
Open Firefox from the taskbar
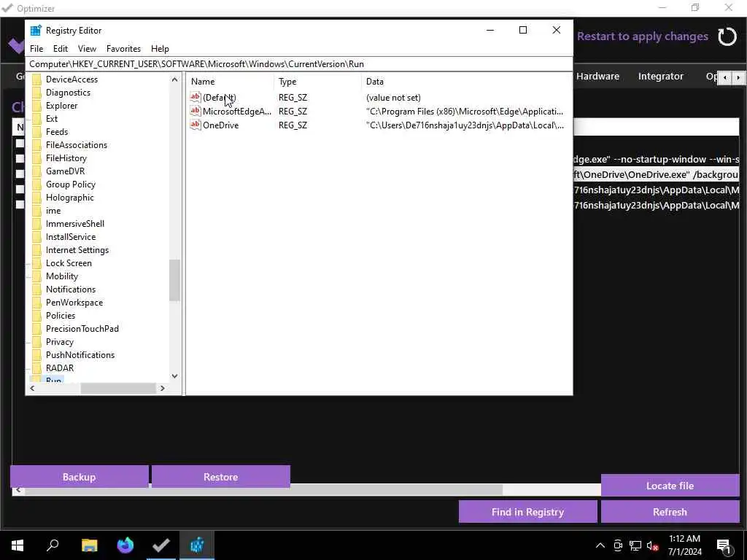pos(125,545)
